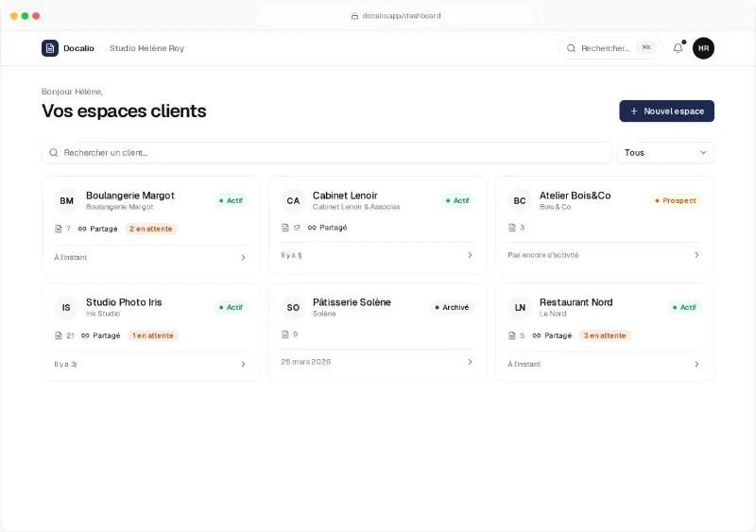This screenshot has width=756, height=532.
Task: Open the notifications bell
Action: click(678, 48)
